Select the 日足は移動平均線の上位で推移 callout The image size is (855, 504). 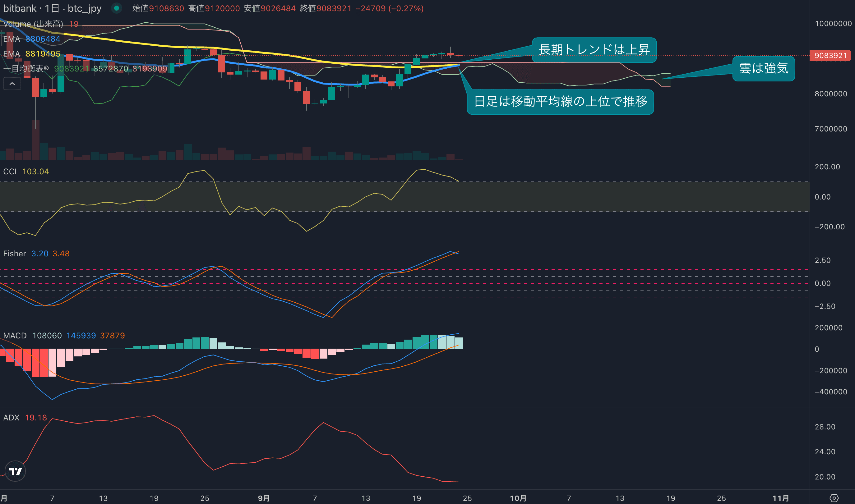point(560,102)
